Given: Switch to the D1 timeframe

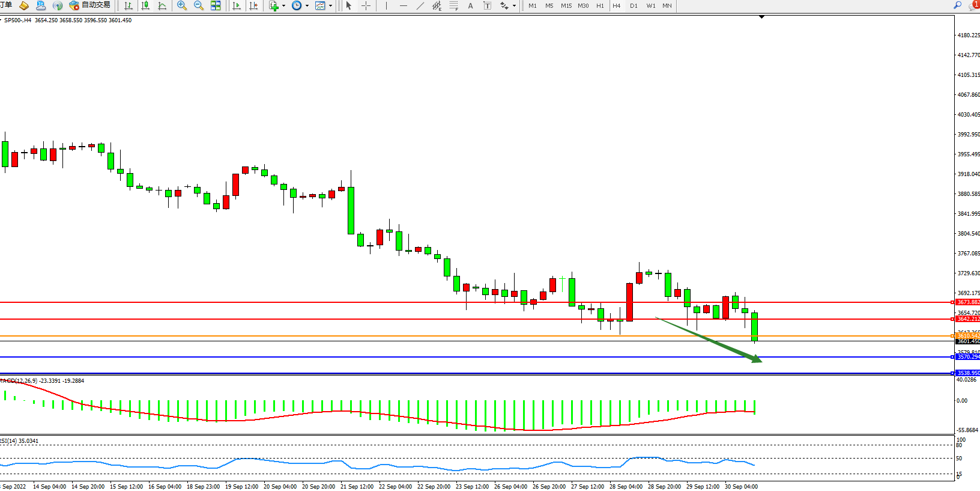Looking at the screenshot, I should coord(634,5).
